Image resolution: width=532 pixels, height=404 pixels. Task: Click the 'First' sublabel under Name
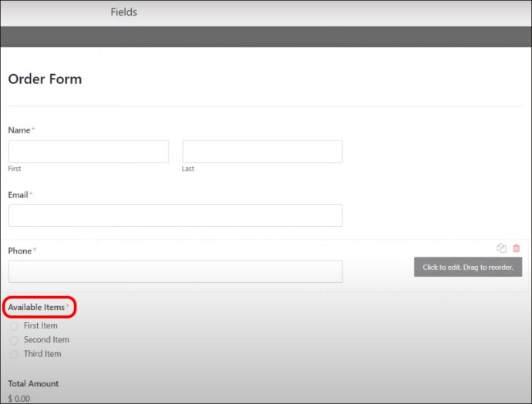click(15, 168)
